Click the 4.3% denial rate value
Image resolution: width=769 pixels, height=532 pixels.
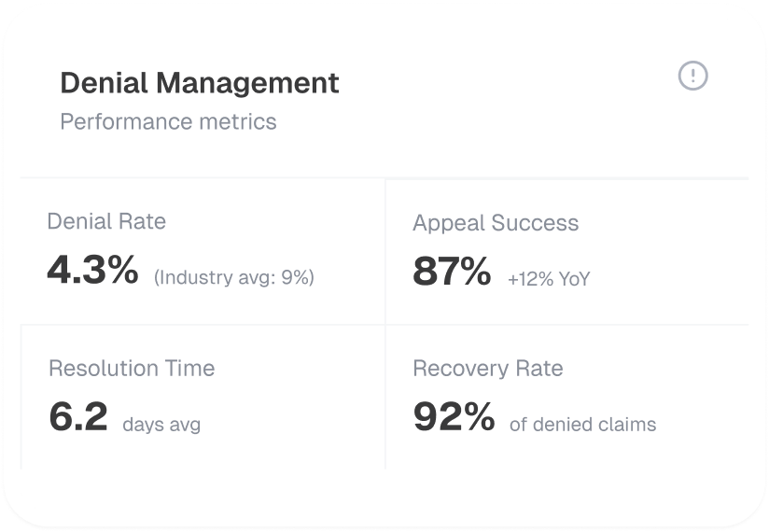point(92,270)
